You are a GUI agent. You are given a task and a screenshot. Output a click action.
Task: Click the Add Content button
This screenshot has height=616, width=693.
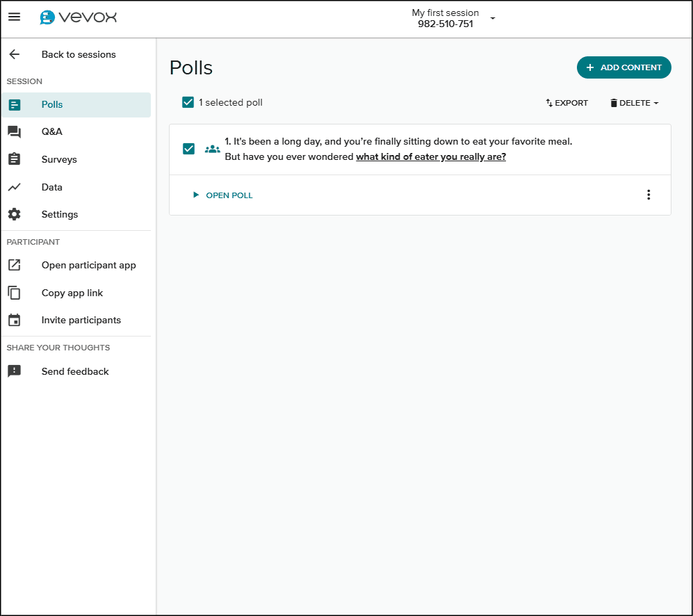point(623,67)
